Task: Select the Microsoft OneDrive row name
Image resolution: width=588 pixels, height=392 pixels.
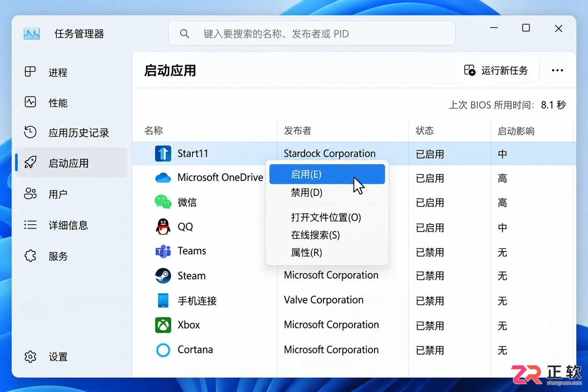Action: tap(220, 178)
